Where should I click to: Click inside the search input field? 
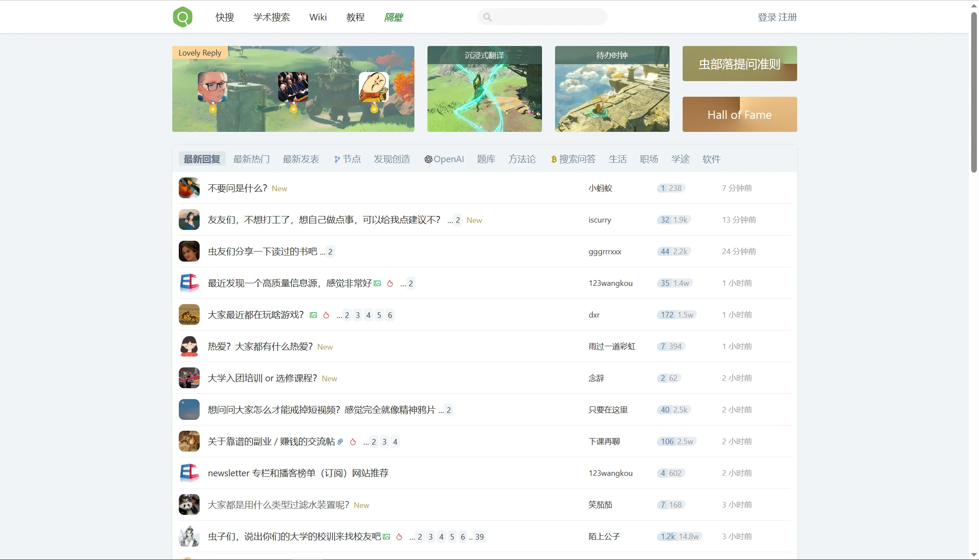pos(542,17)
